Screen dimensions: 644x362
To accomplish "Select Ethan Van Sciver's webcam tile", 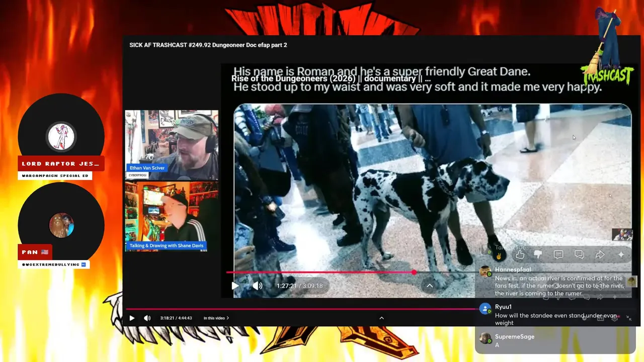I will [x=172, y=145].
